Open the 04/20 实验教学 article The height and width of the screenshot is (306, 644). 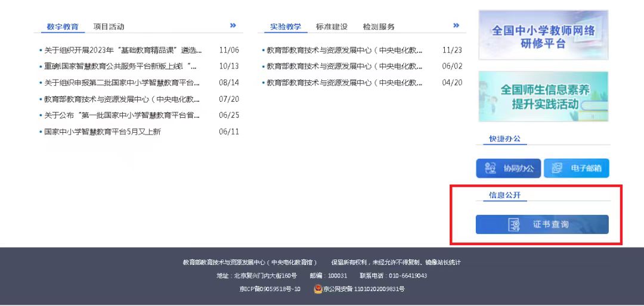345,83
